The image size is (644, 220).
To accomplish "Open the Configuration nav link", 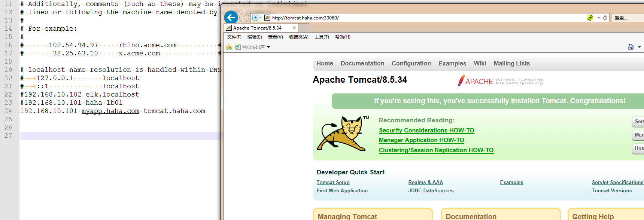I will coord(411,63).
